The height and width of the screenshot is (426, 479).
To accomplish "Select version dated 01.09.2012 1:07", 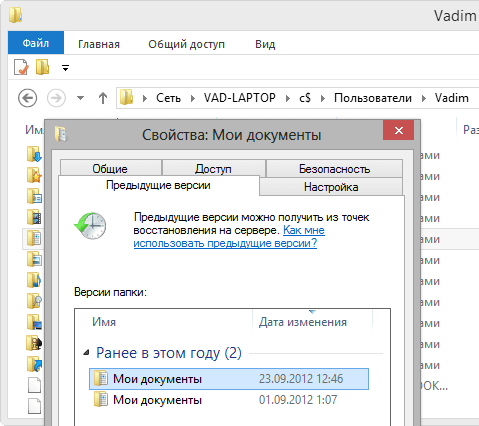I will 229,400.
